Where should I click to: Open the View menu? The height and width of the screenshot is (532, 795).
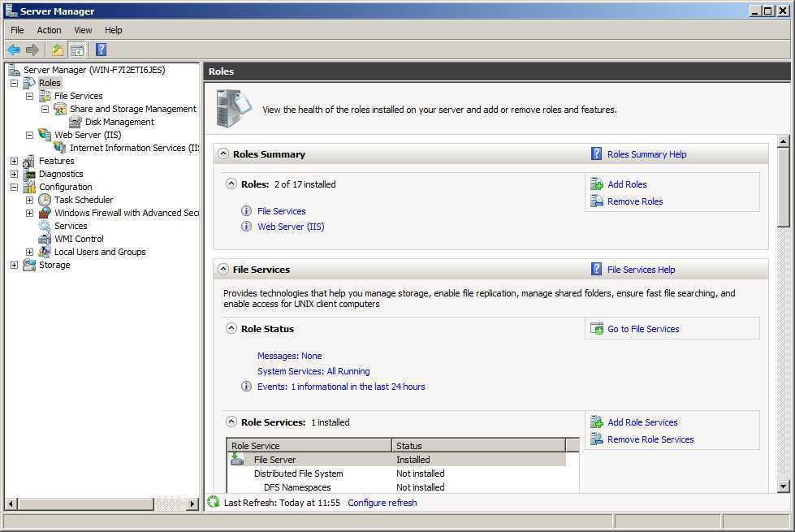tap(83, 30)
